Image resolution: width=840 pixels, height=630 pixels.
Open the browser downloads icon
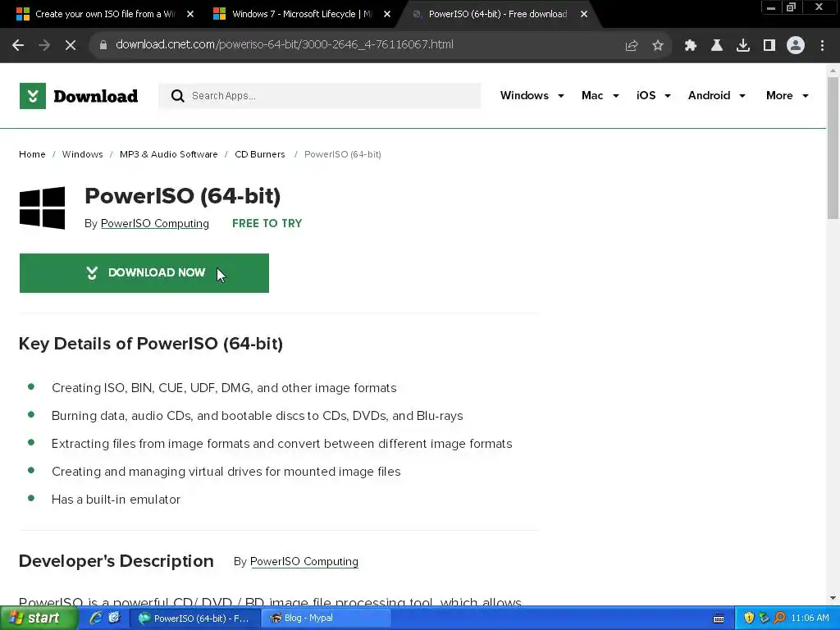point(743,46)
